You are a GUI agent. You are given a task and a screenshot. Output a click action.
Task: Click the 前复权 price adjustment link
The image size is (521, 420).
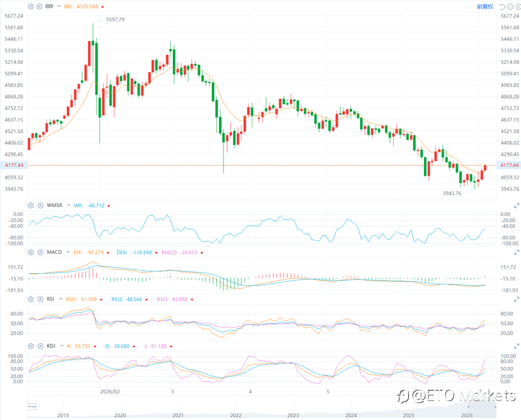pyautogui.click(x=485, y=7)
